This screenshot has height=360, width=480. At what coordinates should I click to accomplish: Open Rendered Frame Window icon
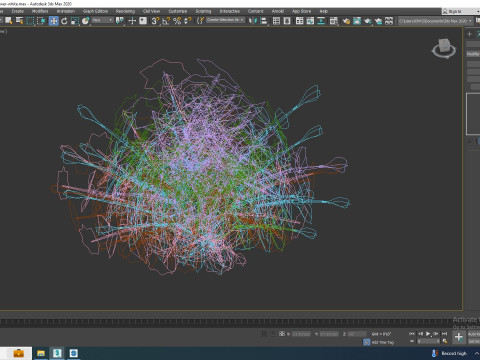pyautogui.click(x=357, y=21)
